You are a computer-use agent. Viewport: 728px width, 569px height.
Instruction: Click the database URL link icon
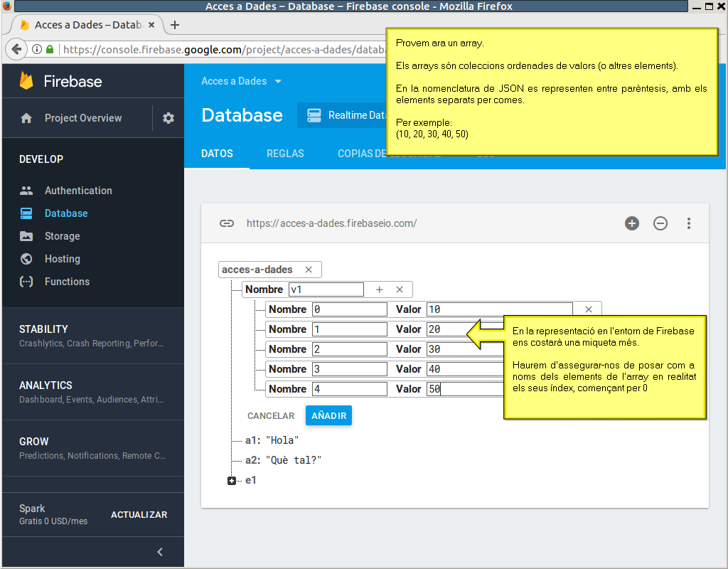tap(227, 223)
